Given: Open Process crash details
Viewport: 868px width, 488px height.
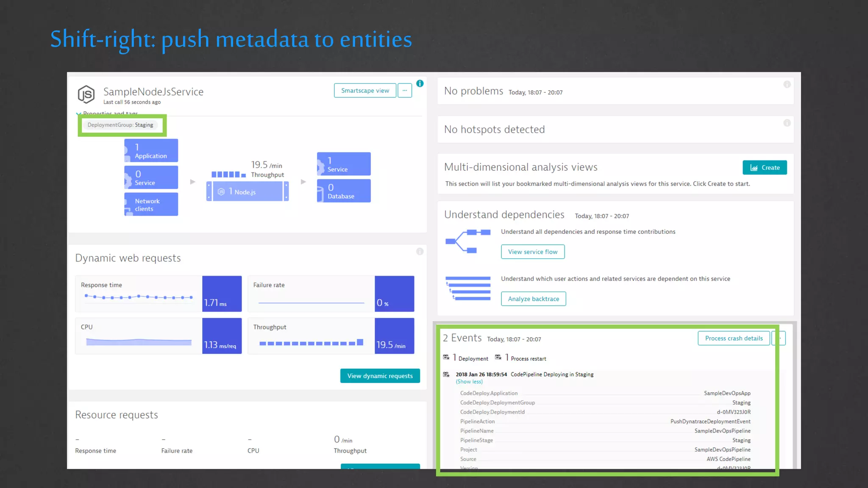Looking at the screenshot, I should (x=734, y=338).
